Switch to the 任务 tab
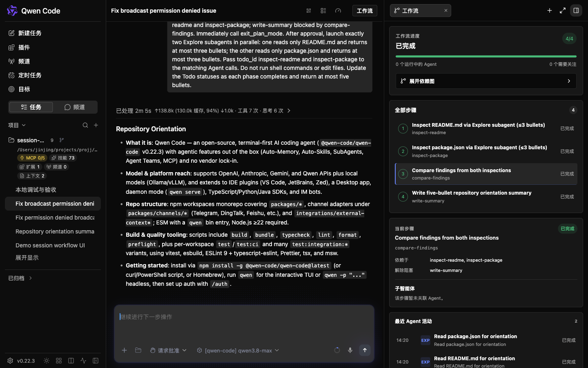 [x=31, y=107]
